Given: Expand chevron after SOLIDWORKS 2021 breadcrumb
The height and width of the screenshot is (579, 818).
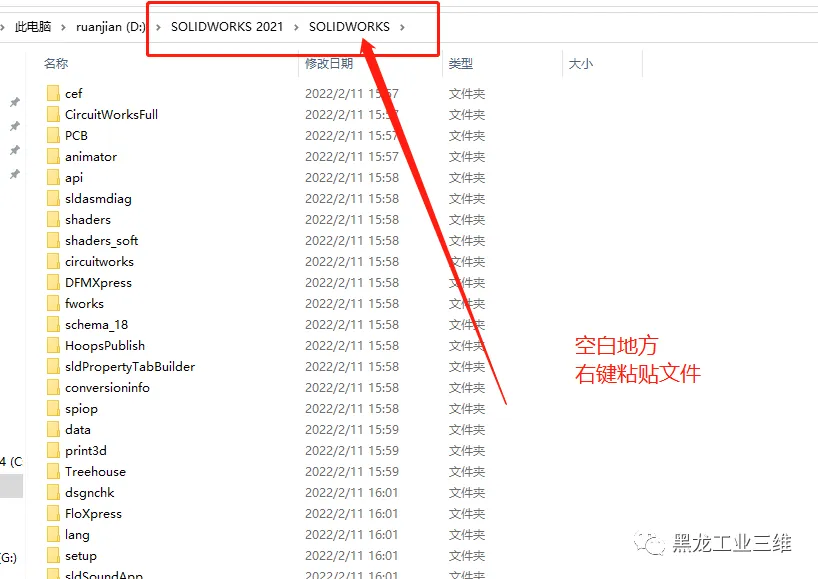Looking at the screenshot, I should click(296, 27).
